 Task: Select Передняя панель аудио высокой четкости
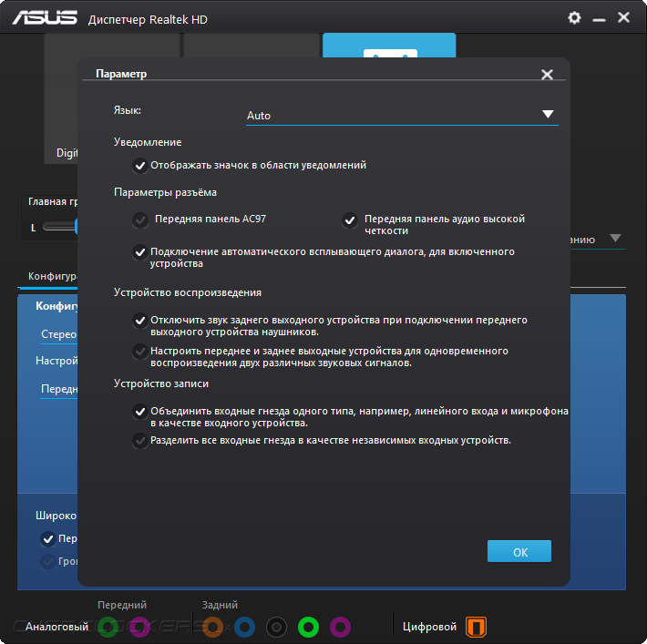[x=350, y=220]
